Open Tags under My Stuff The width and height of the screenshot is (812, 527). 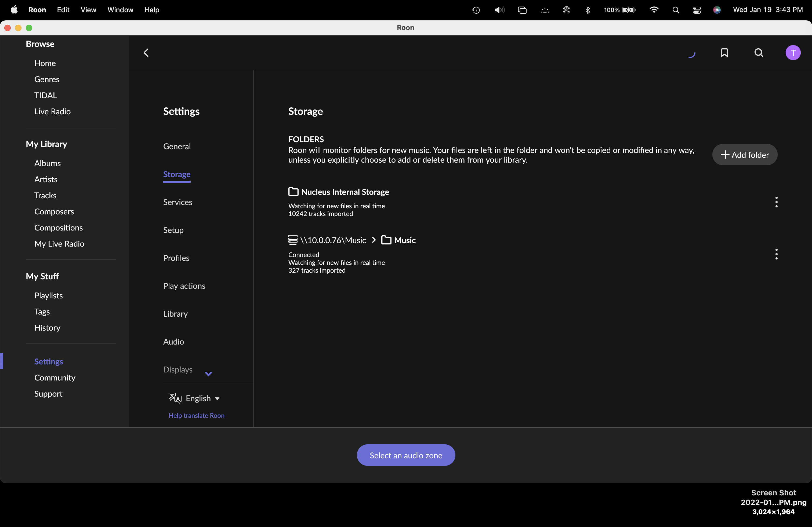42,312
